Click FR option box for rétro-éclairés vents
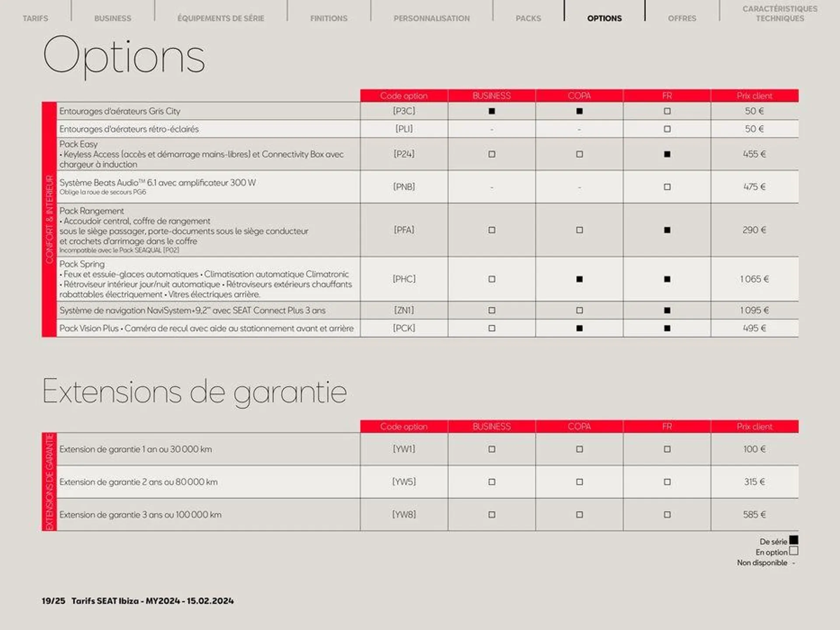This screenshot has height=630, width=840. click(667, 129)
